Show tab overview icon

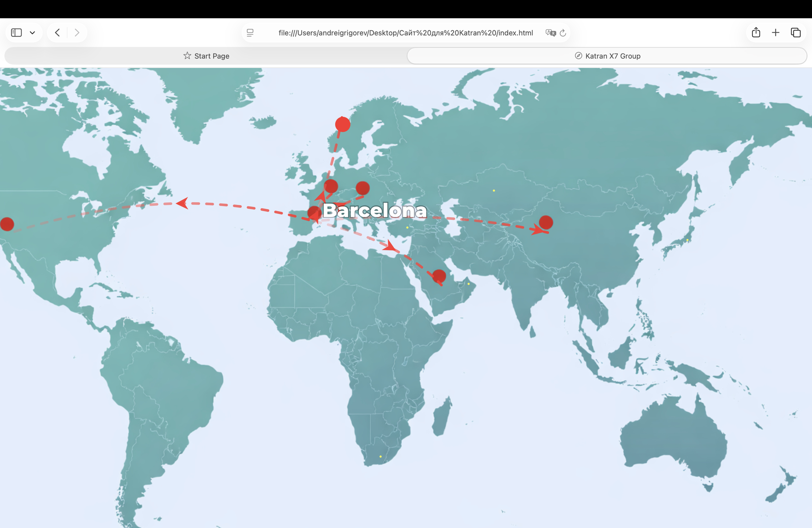pos(795,33)
